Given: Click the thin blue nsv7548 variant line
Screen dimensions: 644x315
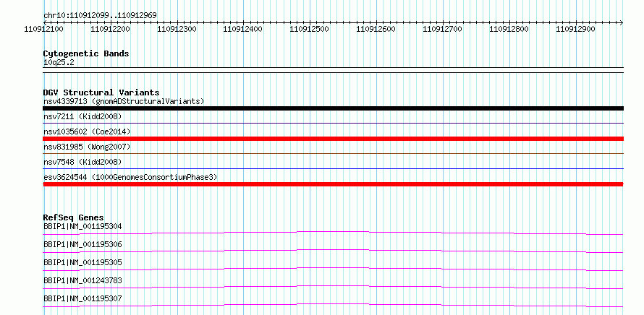Looking at the screenshot, I should point(333,168).
